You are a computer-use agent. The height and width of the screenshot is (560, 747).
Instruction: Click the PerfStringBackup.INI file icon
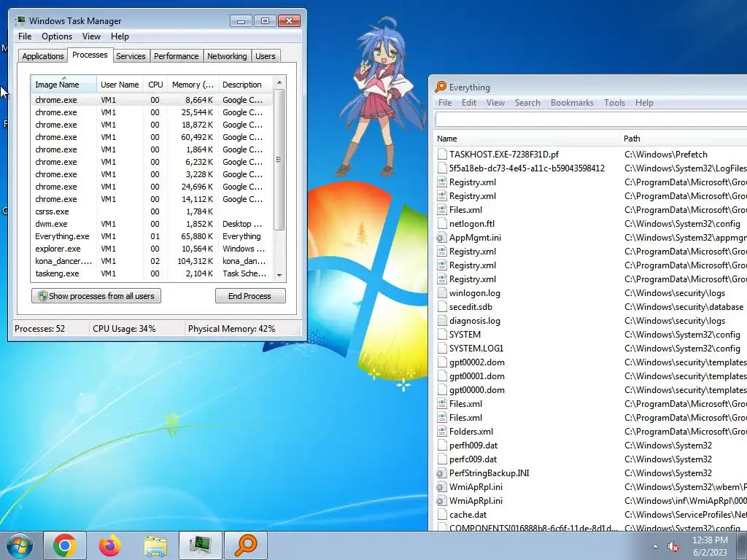(x=442, y=472)
